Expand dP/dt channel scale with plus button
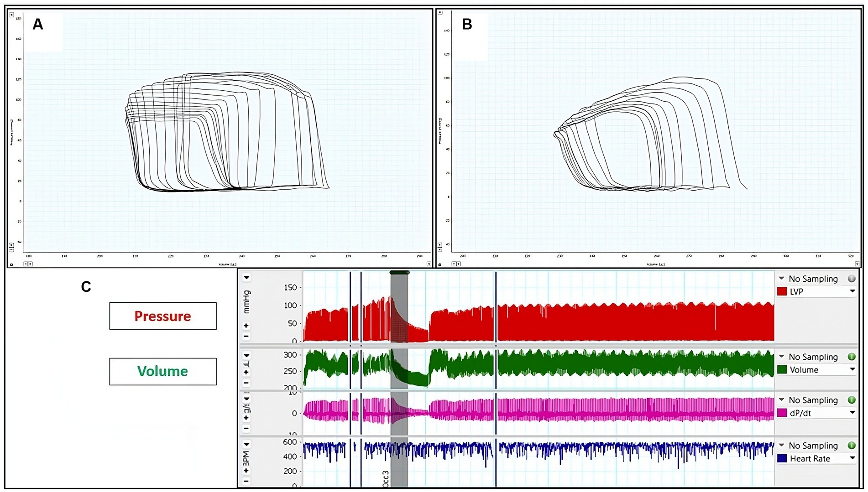868x492 pixels. pos(246,418)
